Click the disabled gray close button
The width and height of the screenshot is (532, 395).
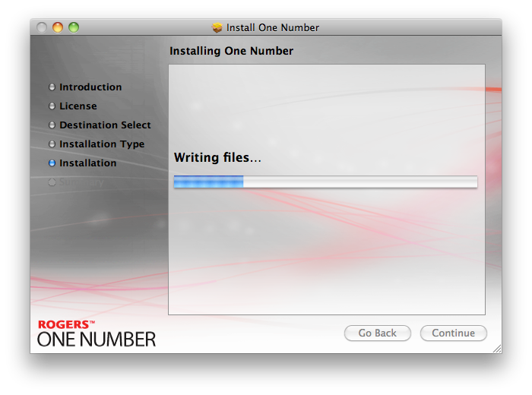pos(42,27)
